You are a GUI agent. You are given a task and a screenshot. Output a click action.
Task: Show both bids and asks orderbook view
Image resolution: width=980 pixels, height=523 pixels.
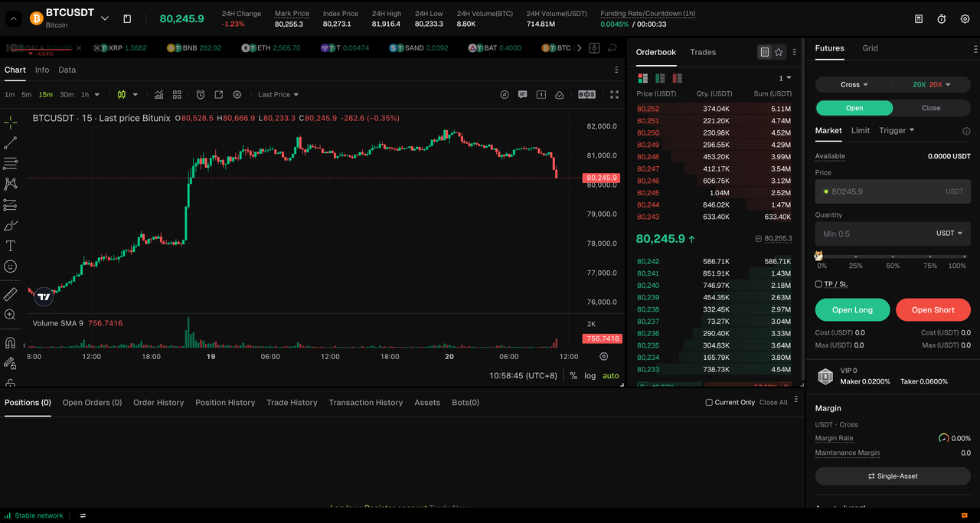click(x=642, y=78)
